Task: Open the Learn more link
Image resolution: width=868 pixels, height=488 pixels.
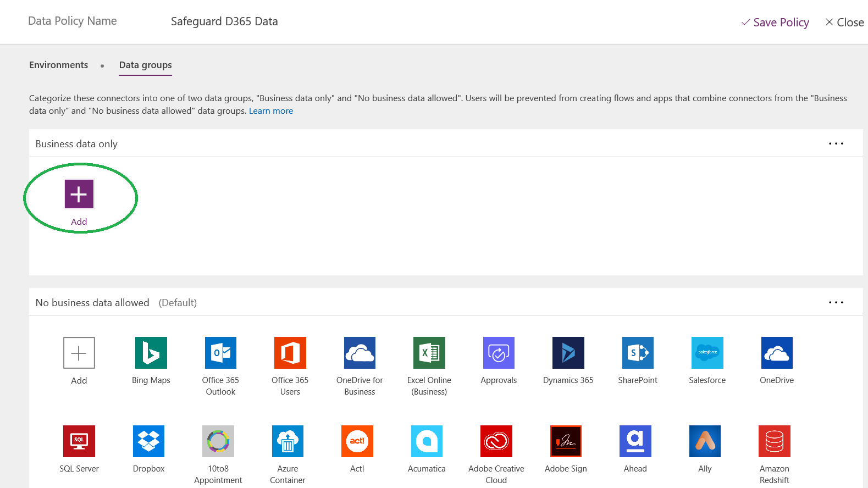Action: pos(270,111)
